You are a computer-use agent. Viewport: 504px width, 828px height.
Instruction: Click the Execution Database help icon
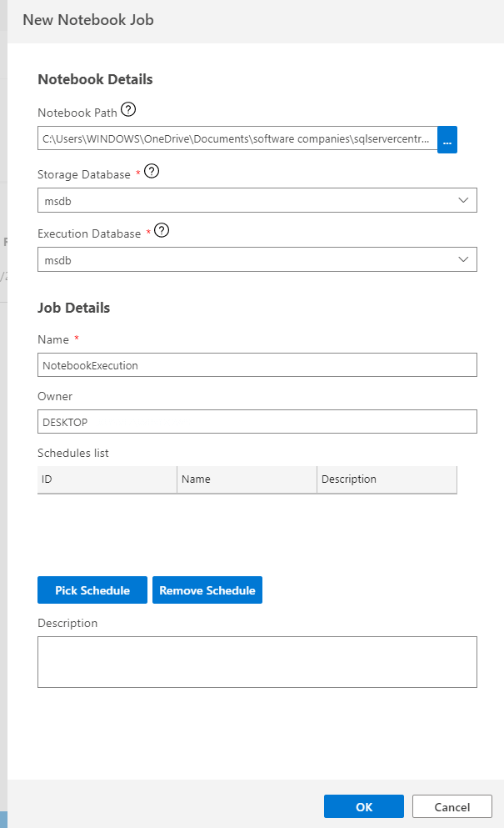162,231
